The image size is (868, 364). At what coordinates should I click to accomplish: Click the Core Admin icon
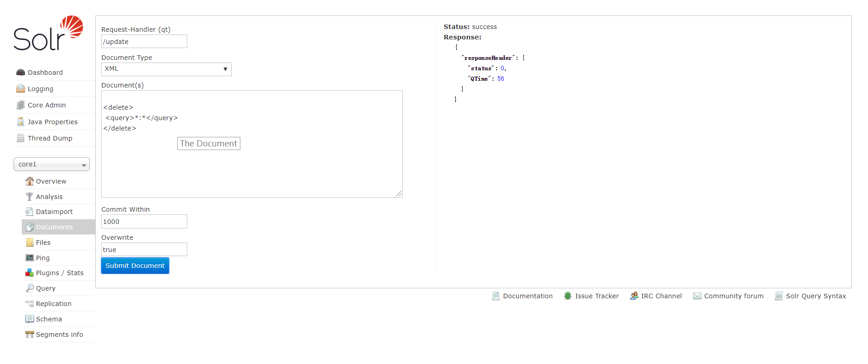20,105
